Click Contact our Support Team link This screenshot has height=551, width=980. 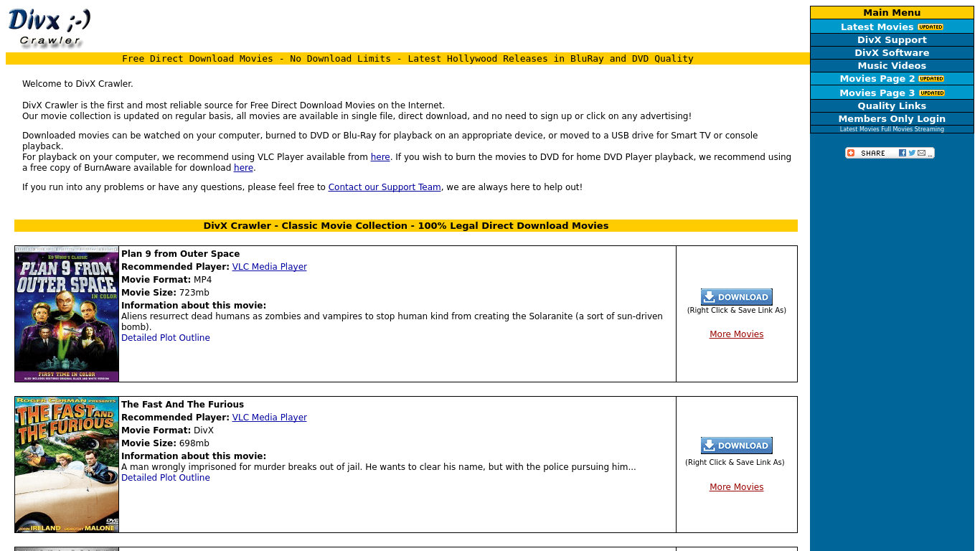pos(385,187)
